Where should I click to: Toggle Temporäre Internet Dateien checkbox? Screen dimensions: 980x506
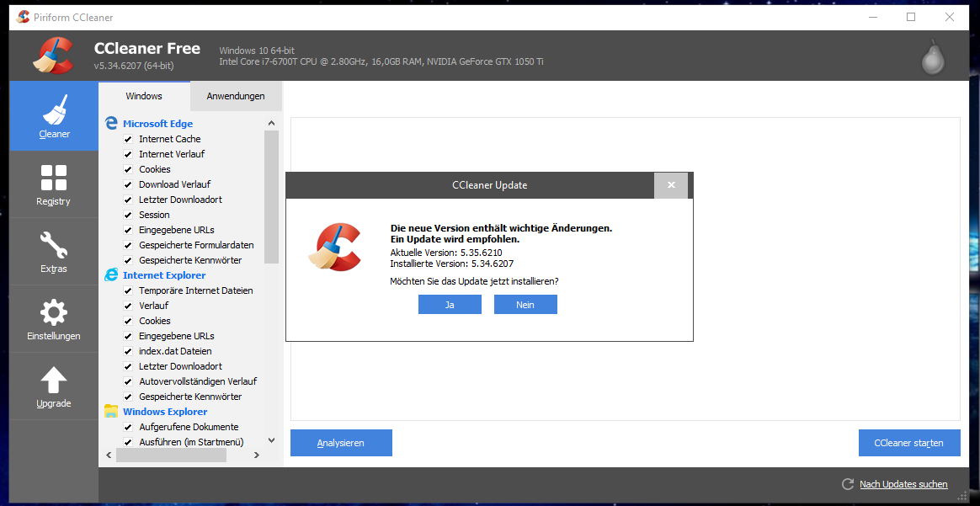pos(127,290)
